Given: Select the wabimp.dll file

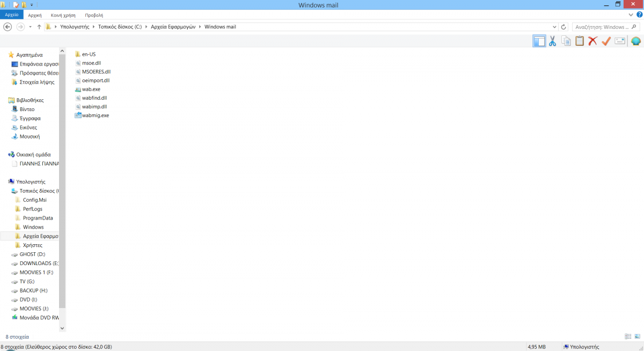Looking at the screenshot, I should tap(91, 106).
